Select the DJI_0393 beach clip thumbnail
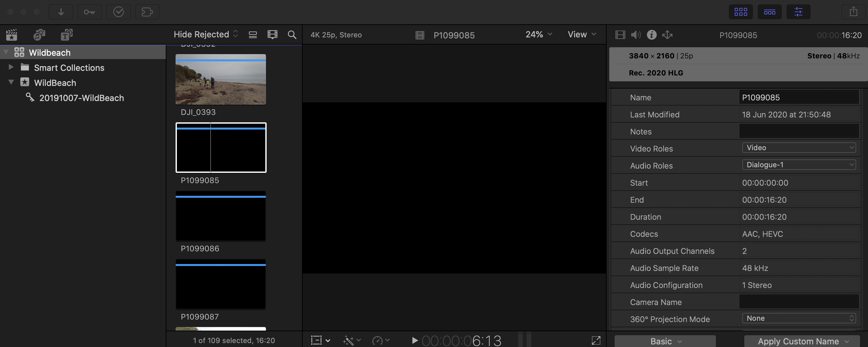The width and height of the screenshot is (868, 347). click(221, 79)
